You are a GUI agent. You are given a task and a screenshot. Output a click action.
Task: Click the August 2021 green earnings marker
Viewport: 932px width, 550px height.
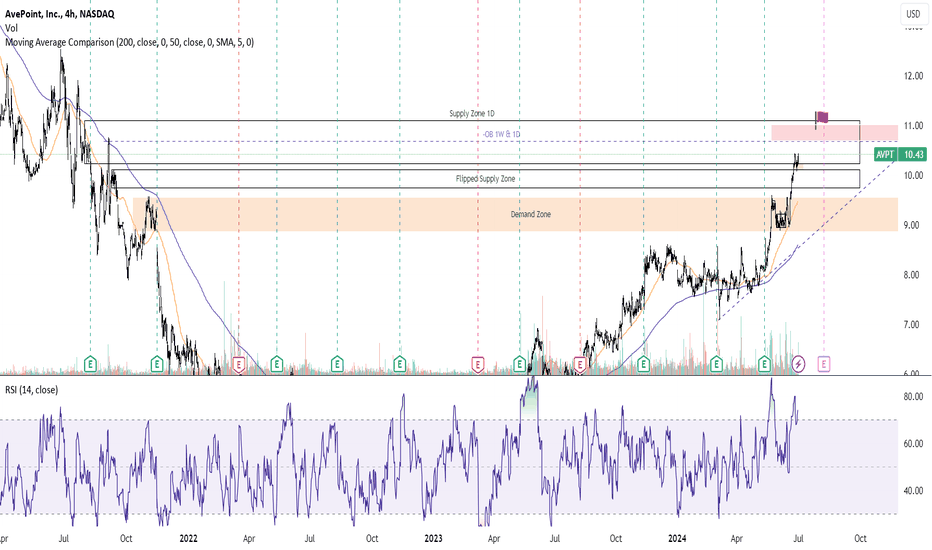(90, 363)
